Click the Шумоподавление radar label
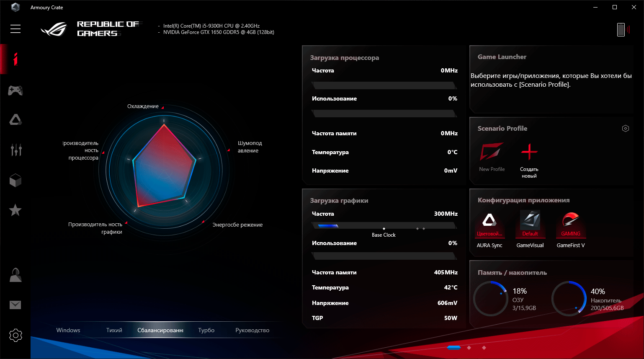This screenshot has width=644, height=359. (x=250, y=147)
